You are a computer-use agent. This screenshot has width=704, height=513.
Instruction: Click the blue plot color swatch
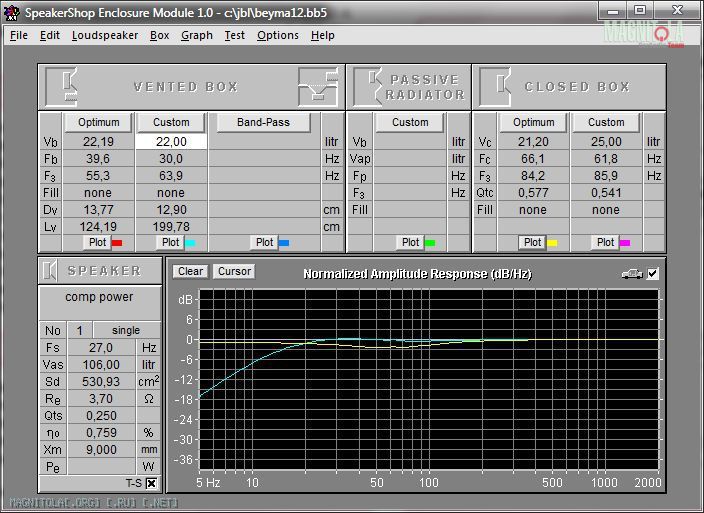[284, 243]
